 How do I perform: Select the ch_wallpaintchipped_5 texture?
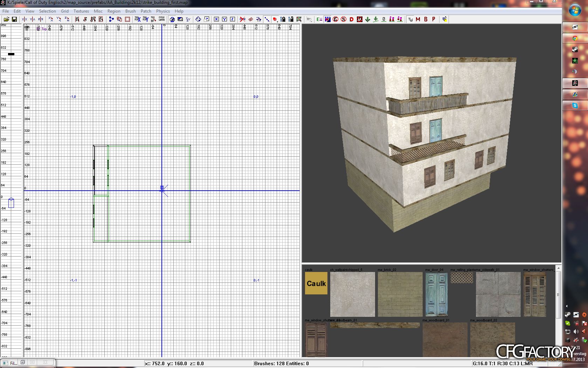353,294
